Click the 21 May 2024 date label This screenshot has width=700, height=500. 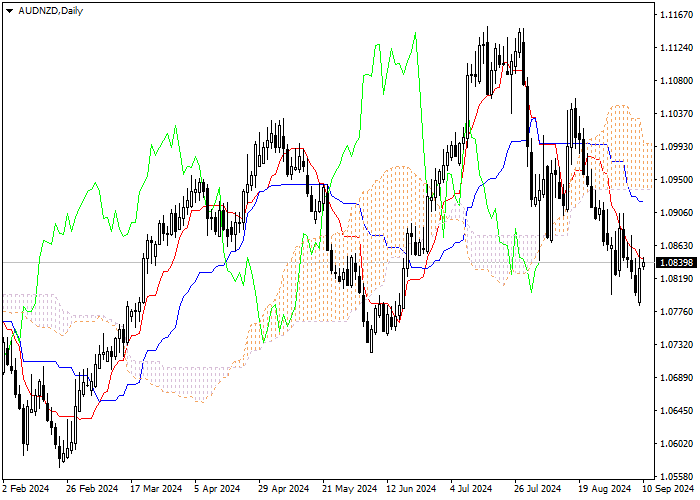pyautogui.click(x=350, y=489)
